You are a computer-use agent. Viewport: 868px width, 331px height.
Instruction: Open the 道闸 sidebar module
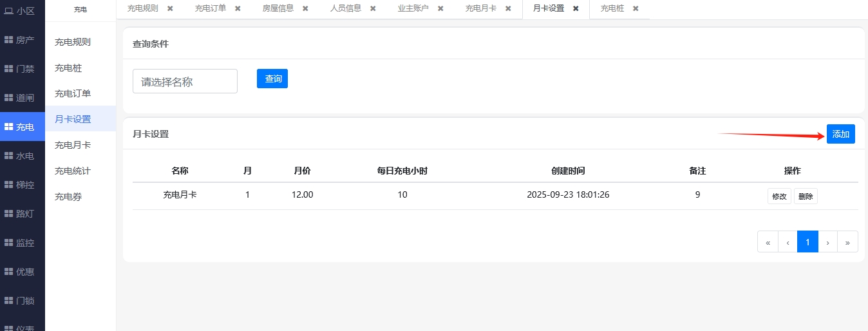pos(22,98)
